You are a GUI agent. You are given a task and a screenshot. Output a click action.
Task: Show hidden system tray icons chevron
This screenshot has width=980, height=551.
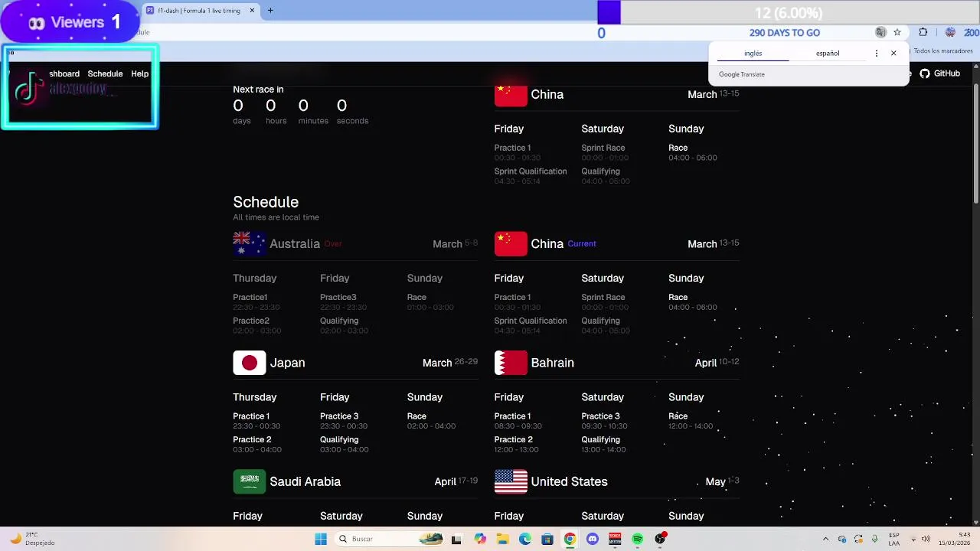point(825,539)
